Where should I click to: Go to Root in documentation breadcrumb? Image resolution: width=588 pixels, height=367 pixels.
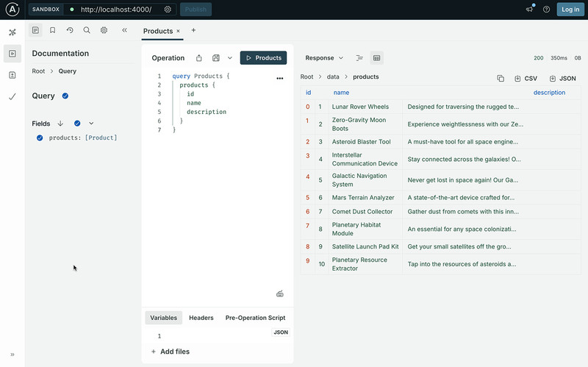[38, 71]
